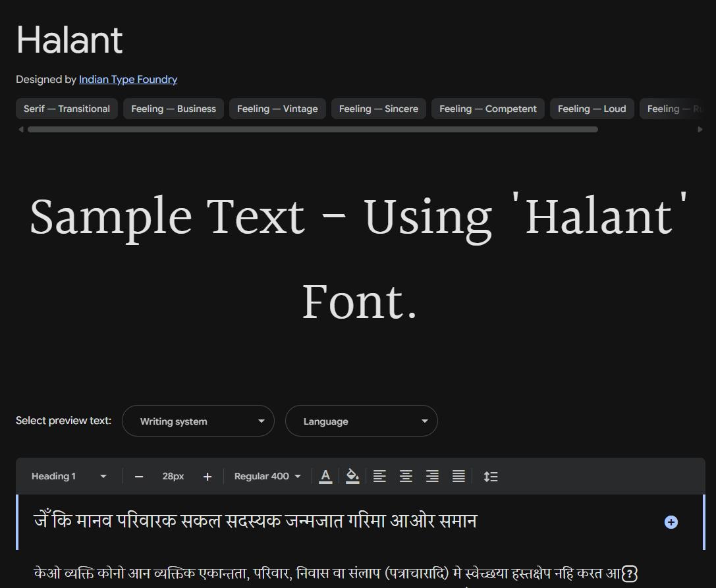Open the Indian Type Foundry link
Viewport: 716px width, 588px height.
pos(128,80)
